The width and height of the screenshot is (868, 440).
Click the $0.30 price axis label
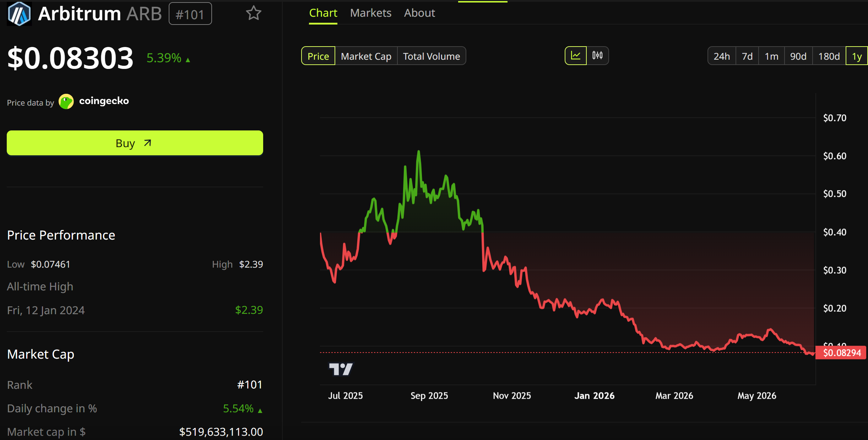835,270
